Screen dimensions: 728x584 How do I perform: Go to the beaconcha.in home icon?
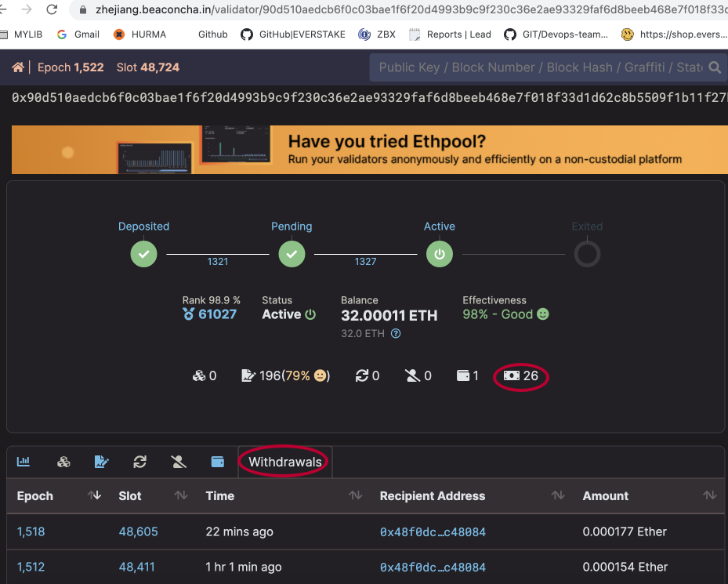point(18,67)
